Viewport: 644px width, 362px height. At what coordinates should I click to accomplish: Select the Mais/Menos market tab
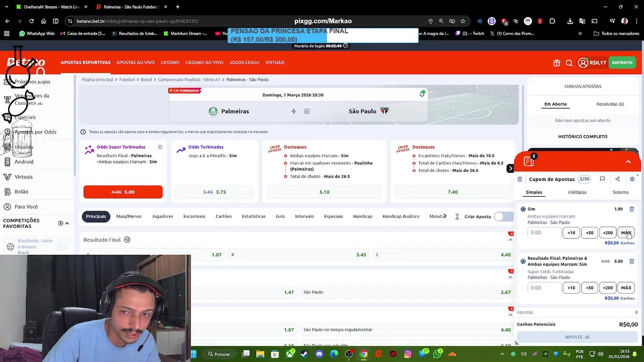129,216
